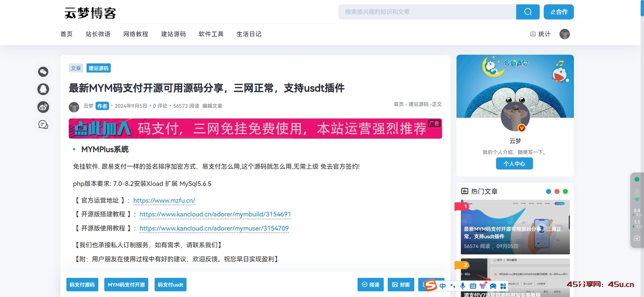Open the 软件工具 navigation item
Viewport: 644px width, 297px height.
[x=211, y=34]
